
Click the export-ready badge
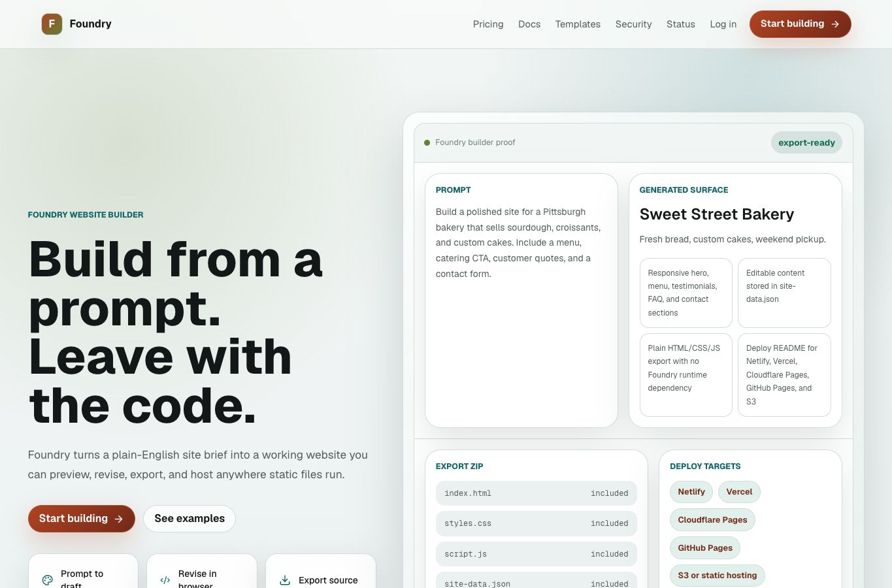(806, 142)
